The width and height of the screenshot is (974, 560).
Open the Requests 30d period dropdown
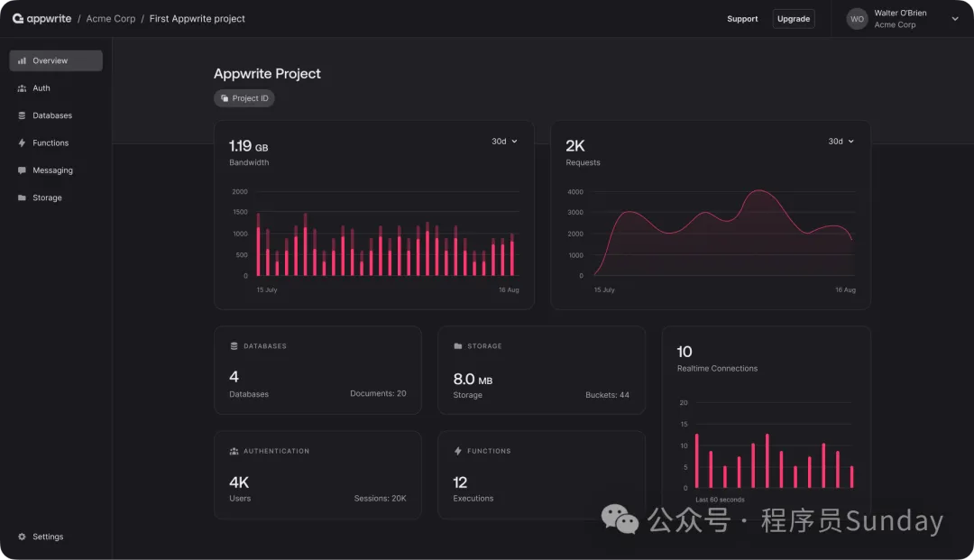[841, 142]
